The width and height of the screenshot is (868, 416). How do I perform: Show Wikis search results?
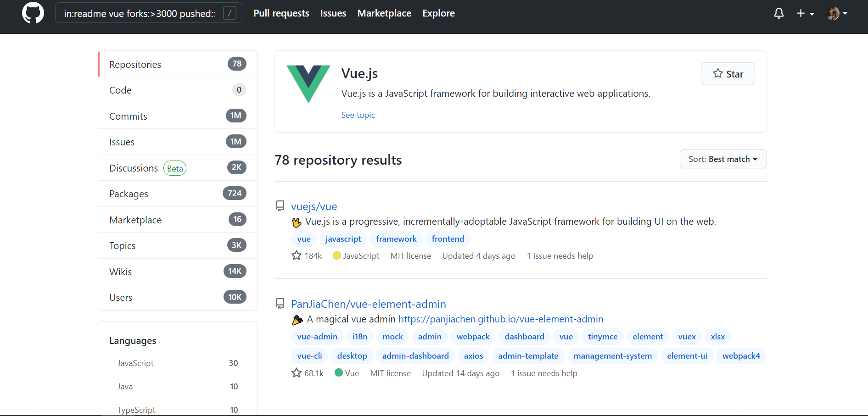click(x=178, y=272)
